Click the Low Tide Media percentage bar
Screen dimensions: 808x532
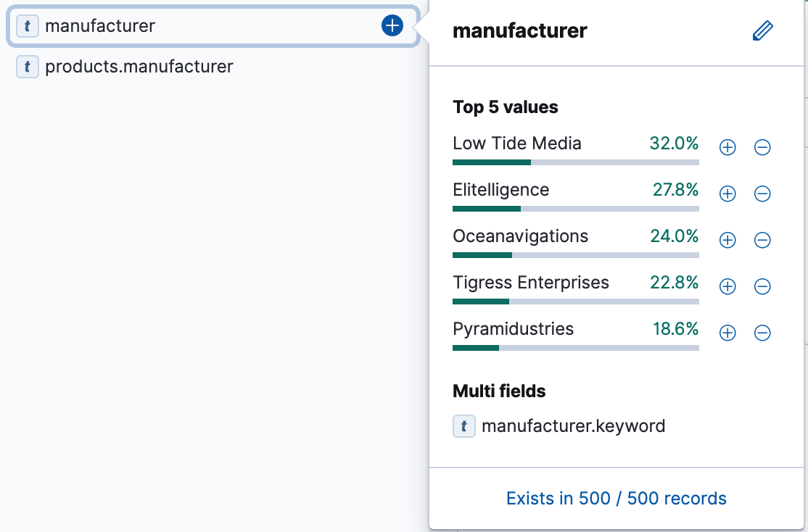click(575, 162)
